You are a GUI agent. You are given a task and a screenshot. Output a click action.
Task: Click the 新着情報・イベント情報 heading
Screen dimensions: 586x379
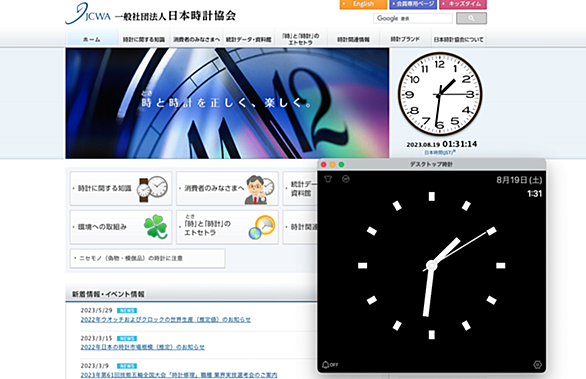pyautogui.click(x=108, y=294)
